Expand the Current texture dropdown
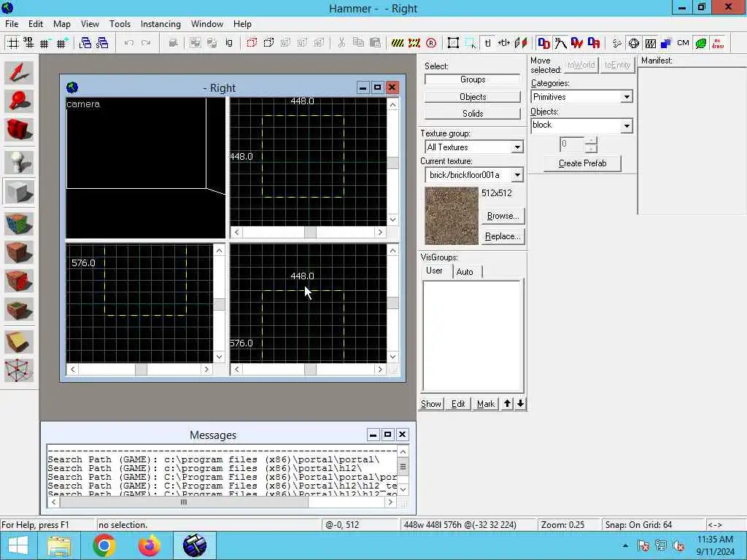Viewport: 747px width, 560px height. (517, 175)
